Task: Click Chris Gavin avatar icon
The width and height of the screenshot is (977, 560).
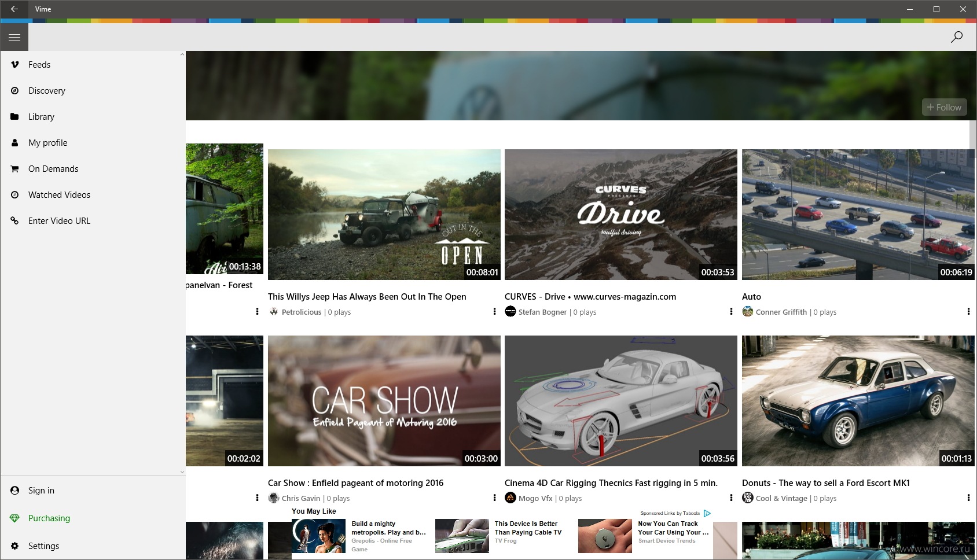Action: click(x=274, y=498)
